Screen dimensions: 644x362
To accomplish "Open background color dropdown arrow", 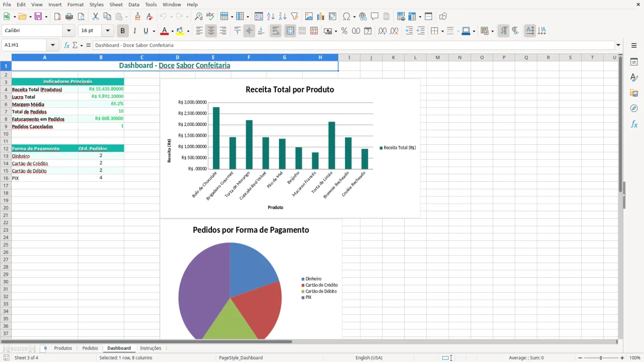I will (188, 31).
